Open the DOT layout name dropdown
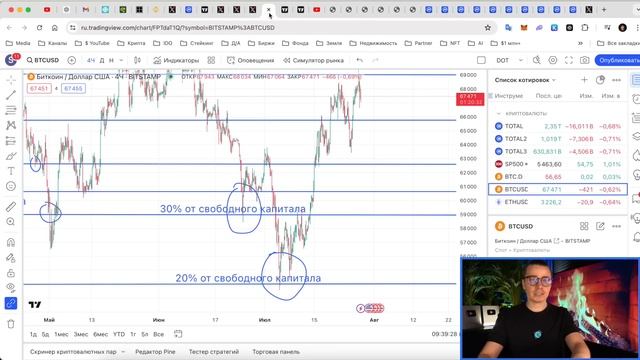Image resolution: width=640 pixels, height=360 pixels. coord(509,60)
